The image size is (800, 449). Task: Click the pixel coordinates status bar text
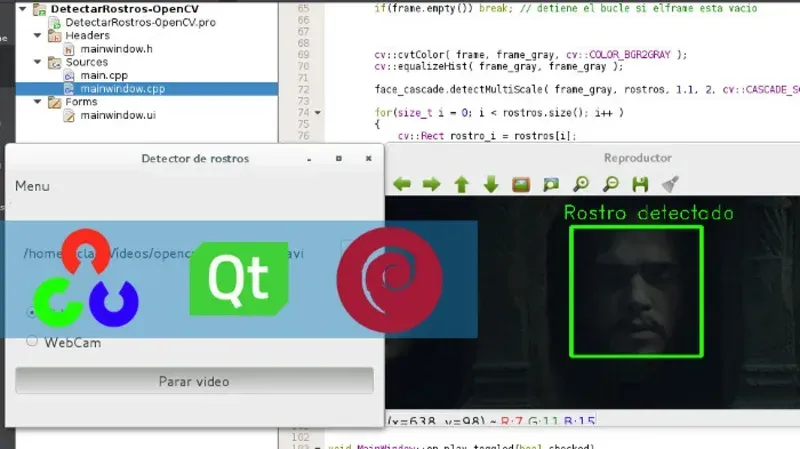[491, 421]
